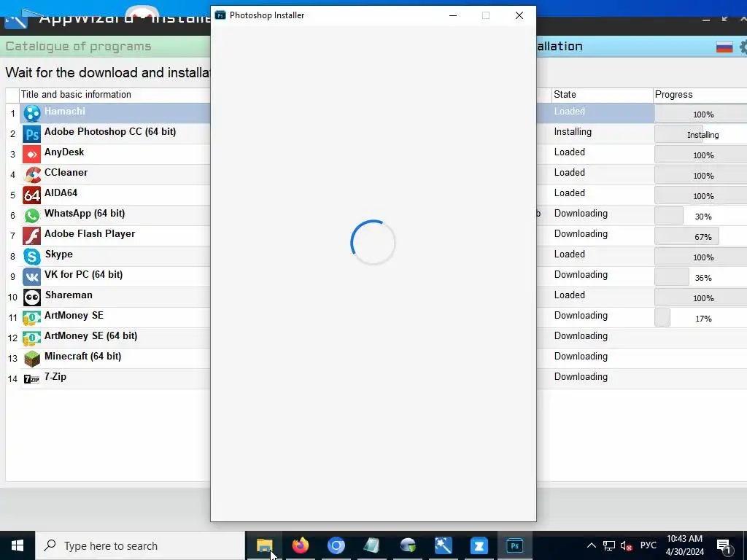Select the Hamachi row title
Image resolution: width=747 pixels, height=560 pixels.
click(x=65, y=111)
